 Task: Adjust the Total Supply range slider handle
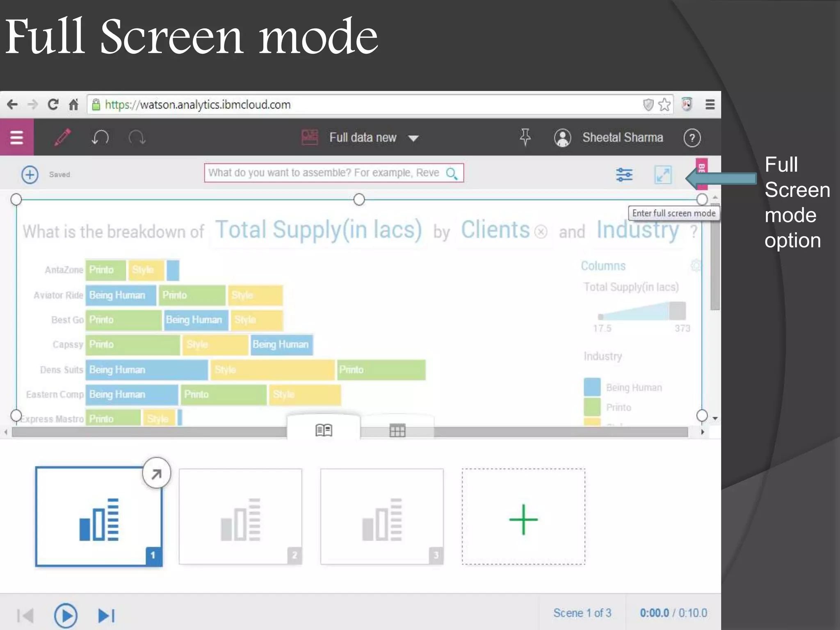click(677, 310)
